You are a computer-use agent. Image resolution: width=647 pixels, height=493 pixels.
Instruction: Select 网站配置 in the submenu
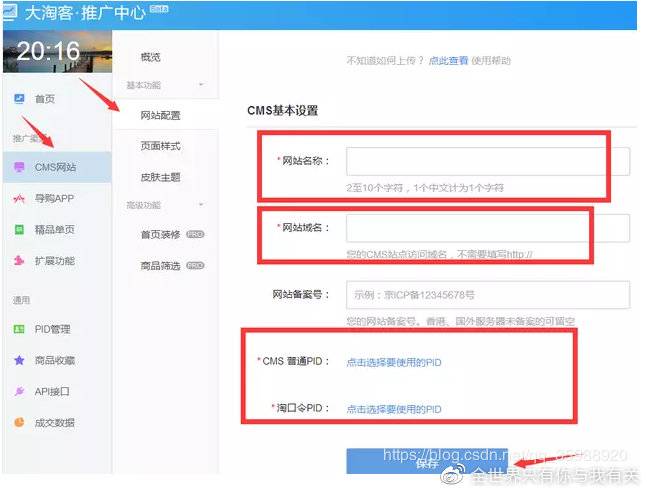(160, 115)
